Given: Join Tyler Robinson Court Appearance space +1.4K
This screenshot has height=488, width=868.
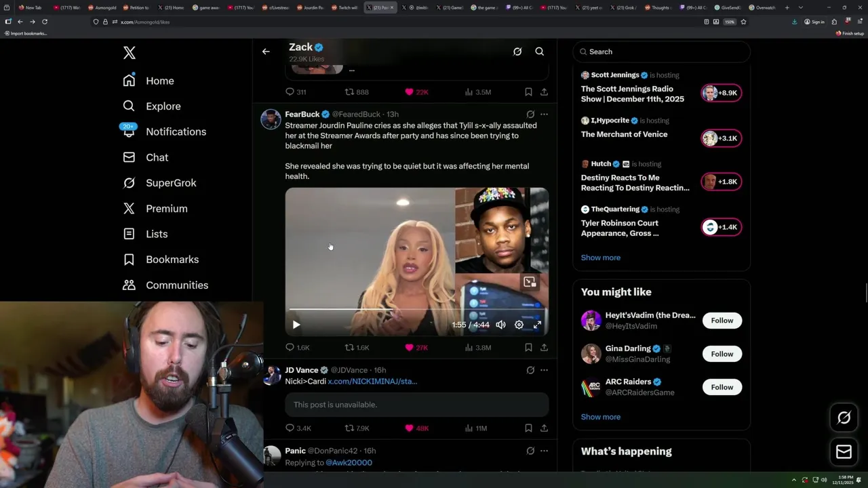Looking at the screenshot, I should point(722,227).
